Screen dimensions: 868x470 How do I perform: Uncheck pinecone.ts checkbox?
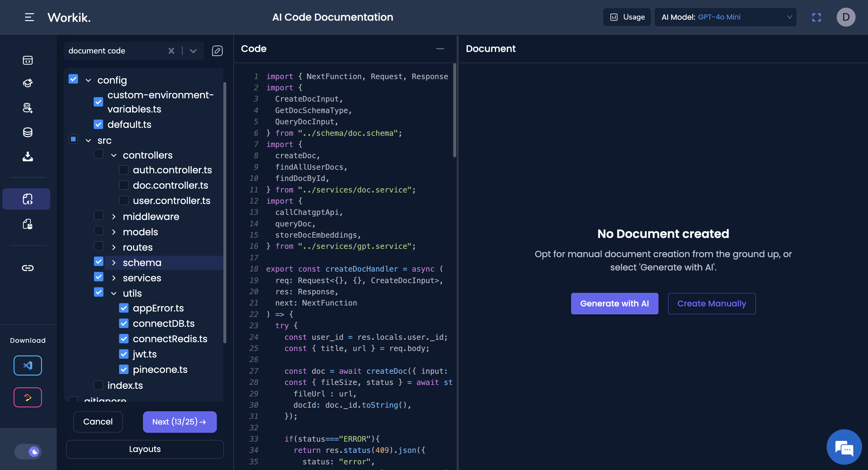tap(124, 369)
